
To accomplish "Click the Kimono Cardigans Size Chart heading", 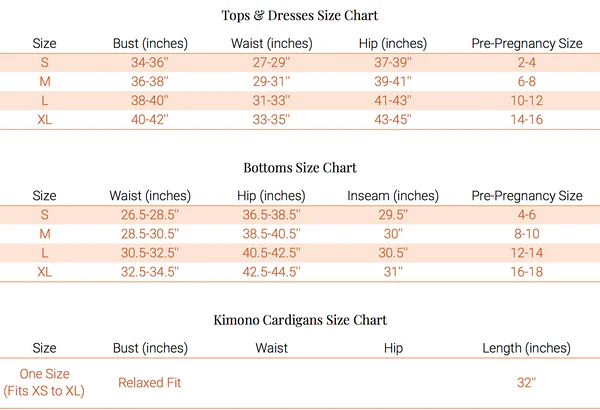I will tap(299, 320).
